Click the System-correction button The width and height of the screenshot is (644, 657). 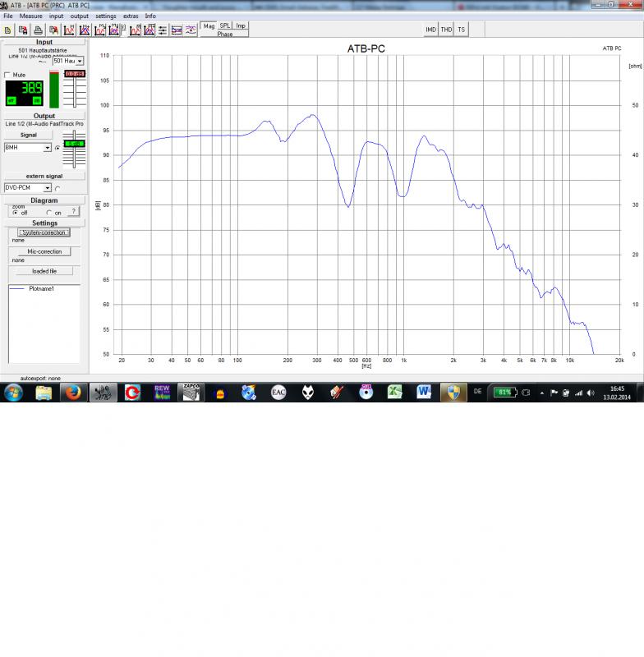(x=44, y=232)
